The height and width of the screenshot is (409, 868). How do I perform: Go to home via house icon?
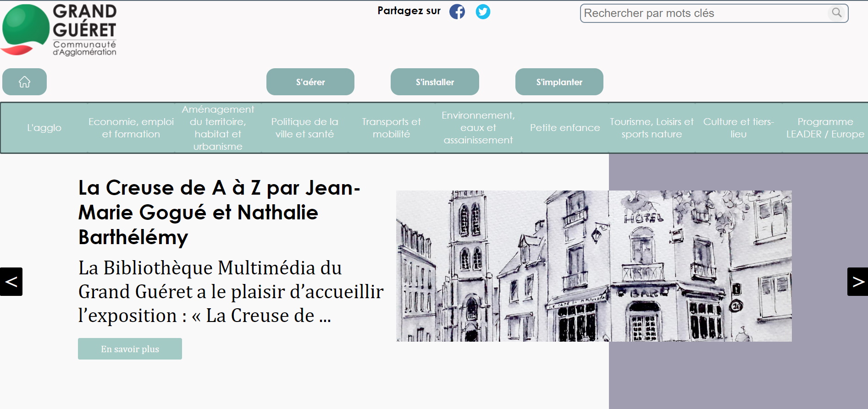click(x=24, y=82)
